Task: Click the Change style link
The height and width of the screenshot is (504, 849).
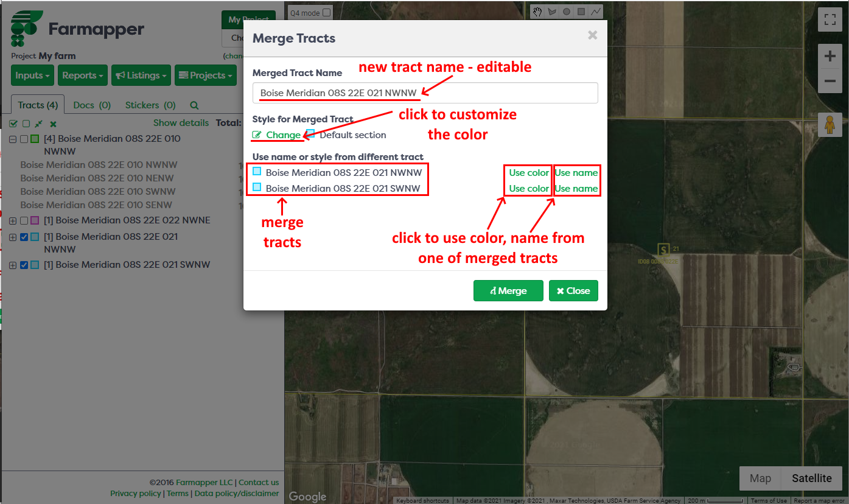Action: (283, 135)
